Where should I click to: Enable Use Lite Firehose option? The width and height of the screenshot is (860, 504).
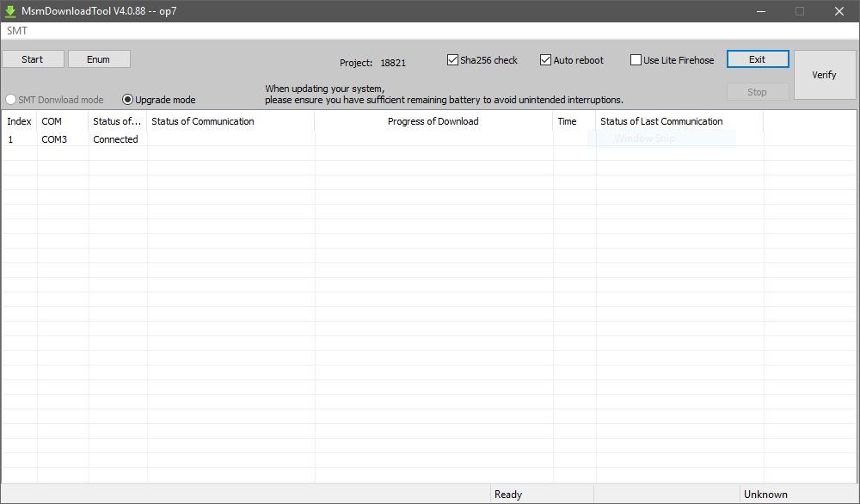click(636, 60)
